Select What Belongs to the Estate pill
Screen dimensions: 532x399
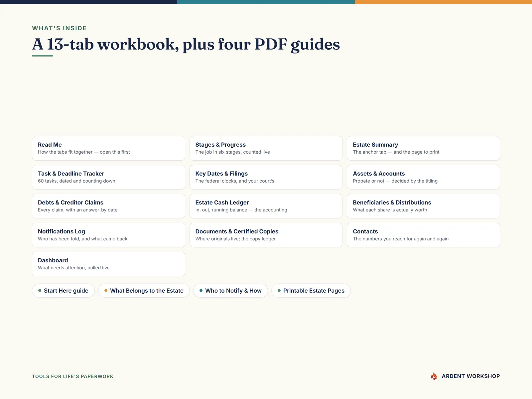click(144, 291)
